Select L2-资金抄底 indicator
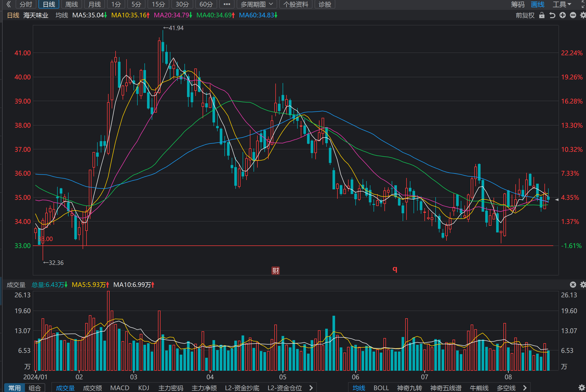This screenshot has height=392, width=586. (x=242, y=388)
